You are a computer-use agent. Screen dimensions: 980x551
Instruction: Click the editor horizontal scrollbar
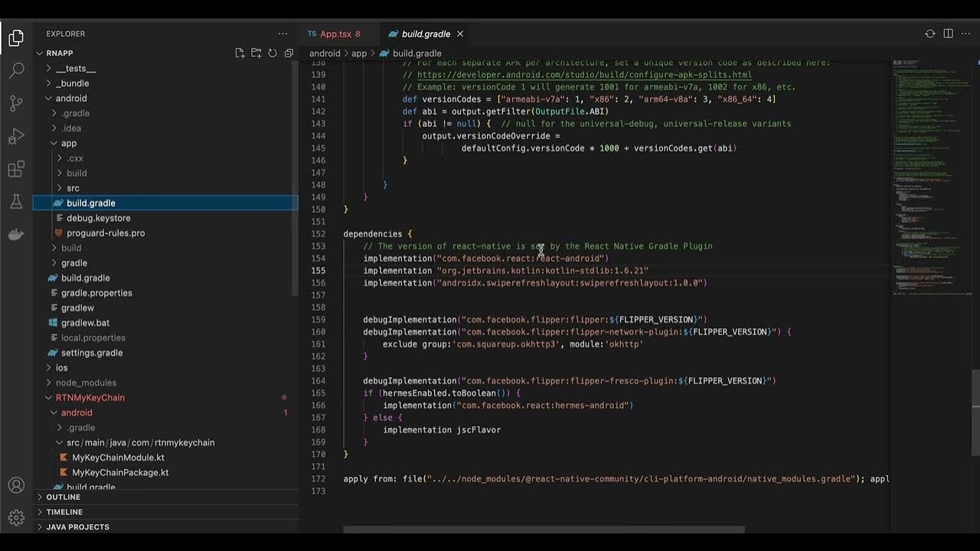544,530
